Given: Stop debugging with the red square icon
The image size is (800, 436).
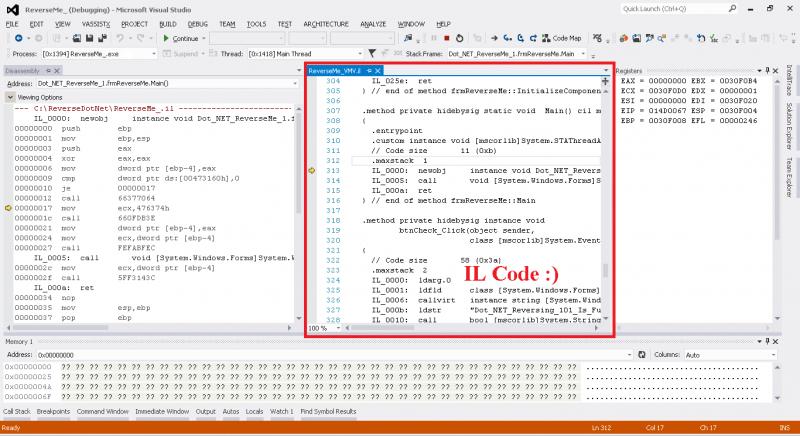Looking at the screenshot, I should [447, 38].
